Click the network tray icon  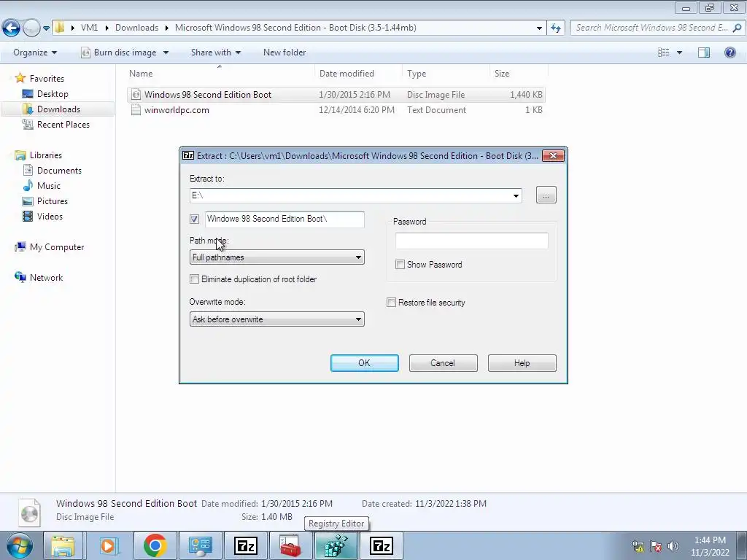(x=638, y=546)
